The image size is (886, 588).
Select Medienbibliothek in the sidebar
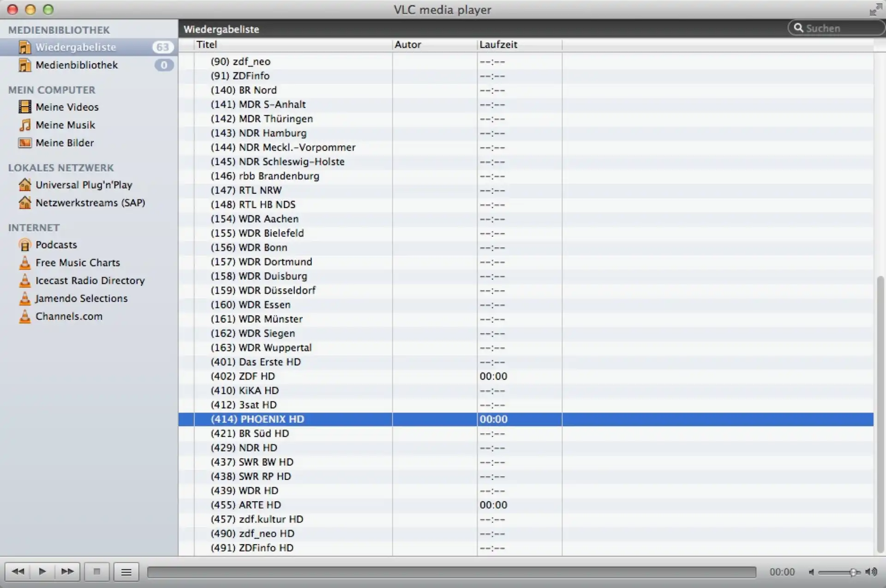pyautogui.click(x=77, y=65)
